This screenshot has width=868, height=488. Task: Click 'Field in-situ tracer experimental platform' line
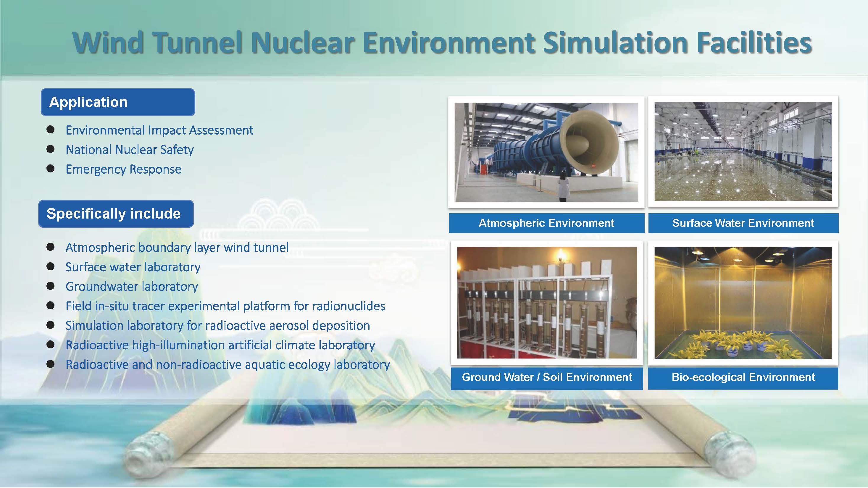(225, 306)
